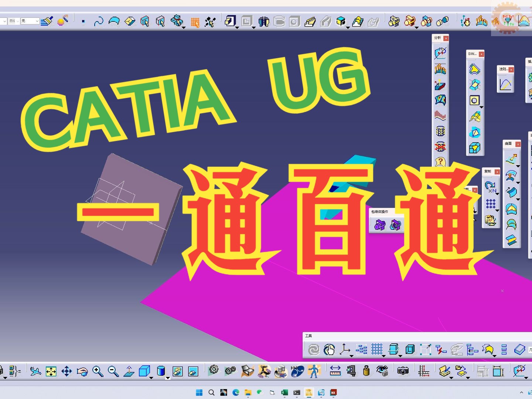Open the Windows Start menu
Viewport: 532px width, 399px height.
click(x=199, y=392)
